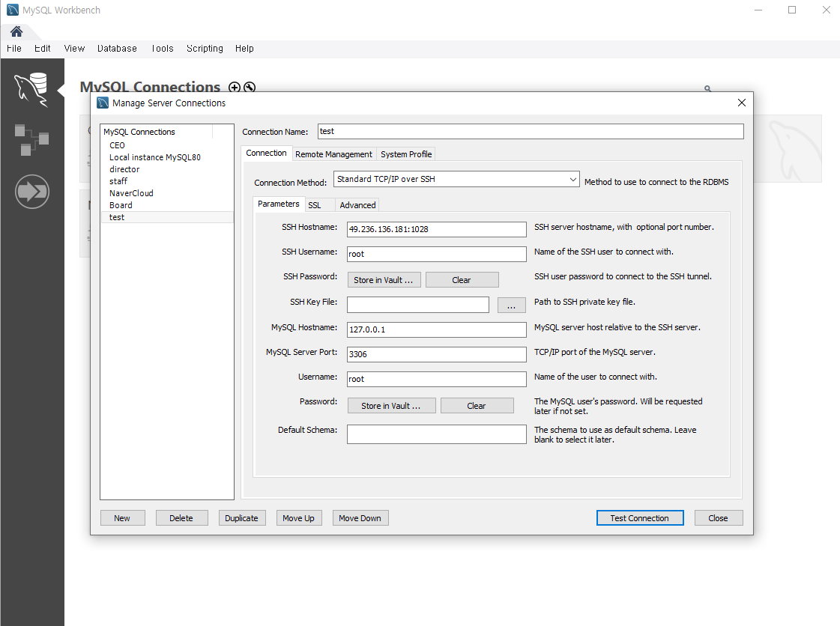Click the Move Up button
Image resolution: width=840 pixels, height=626 pixels.
pyautogui.click(x=299, y=518)
